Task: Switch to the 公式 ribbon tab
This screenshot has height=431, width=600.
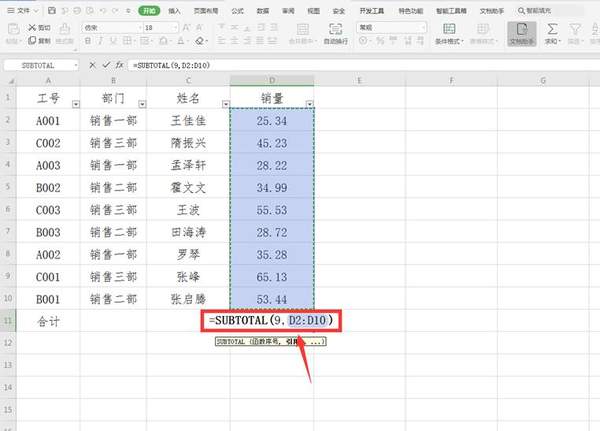Action: click(238, 10)
